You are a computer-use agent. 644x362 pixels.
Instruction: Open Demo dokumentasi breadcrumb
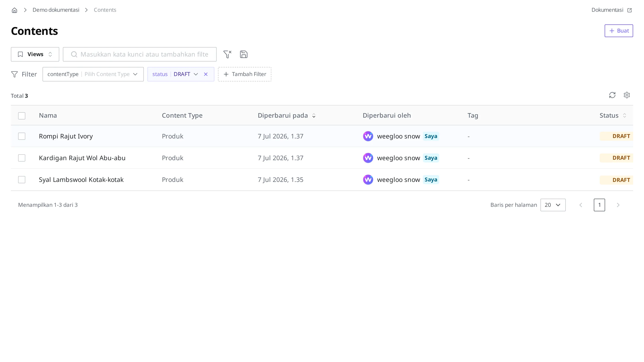(x=56, y=10)
